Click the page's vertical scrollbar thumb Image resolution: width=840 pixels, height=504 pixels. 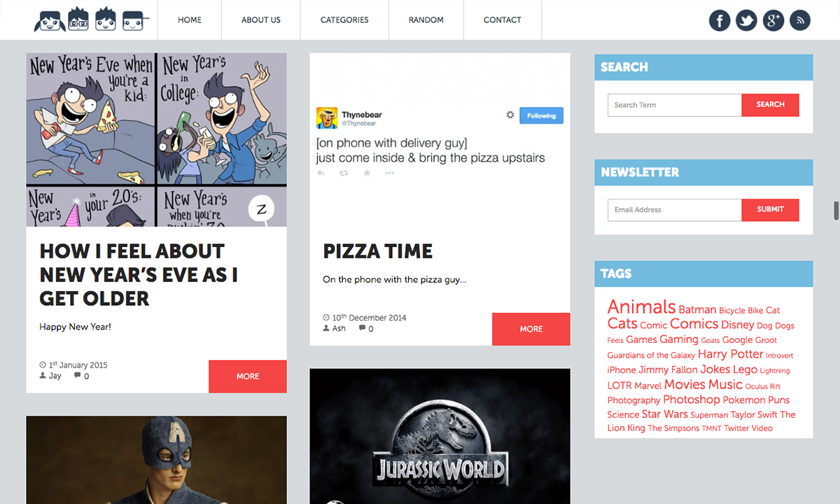tap(836, 211)
